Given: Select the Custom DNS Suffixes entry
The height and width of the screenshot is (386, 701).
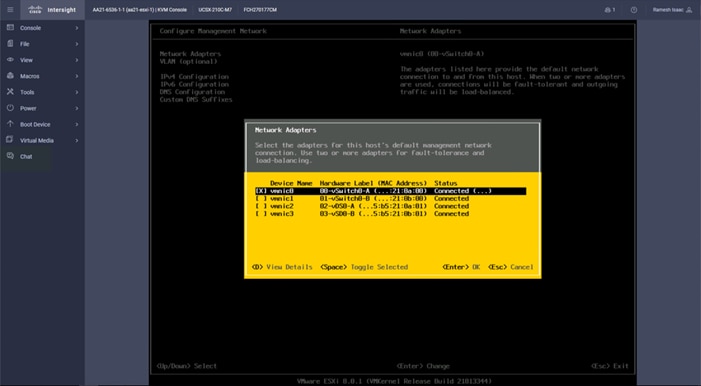Looking at the screenshot, I should pyautogui.click(x=196, y=99).
